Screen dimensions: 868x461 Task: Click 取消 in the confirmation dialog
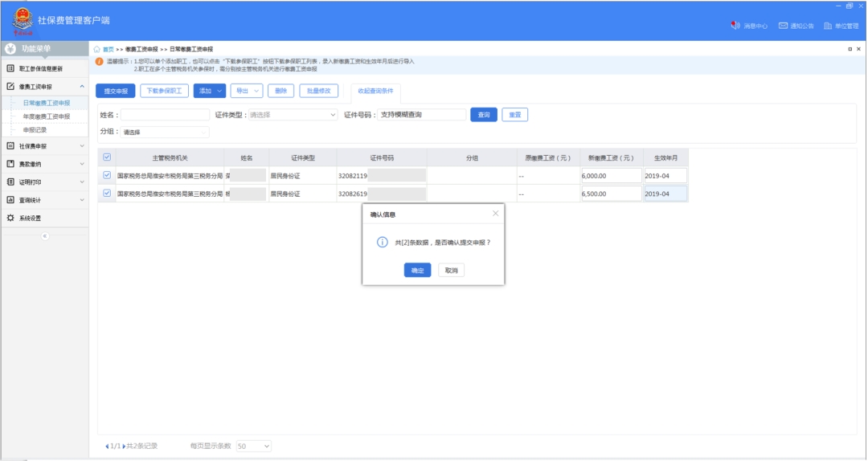tap(451, 271)
